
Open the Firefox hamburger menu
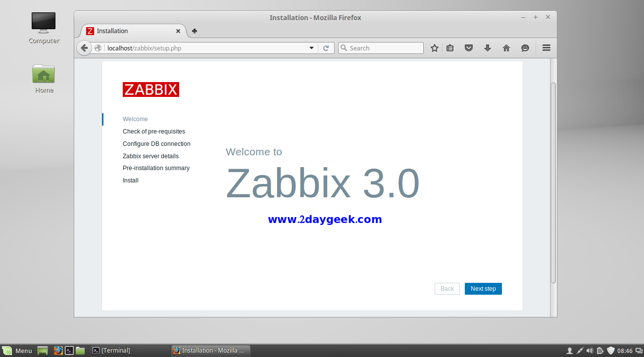click(546, 48)
